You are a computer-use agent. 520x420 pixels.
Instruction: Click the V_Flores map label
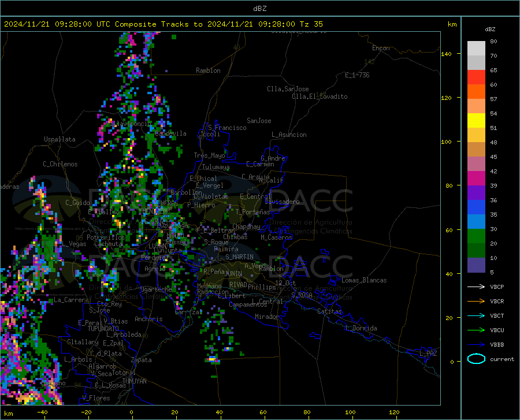pyautogui.click(x=96, y=398)
